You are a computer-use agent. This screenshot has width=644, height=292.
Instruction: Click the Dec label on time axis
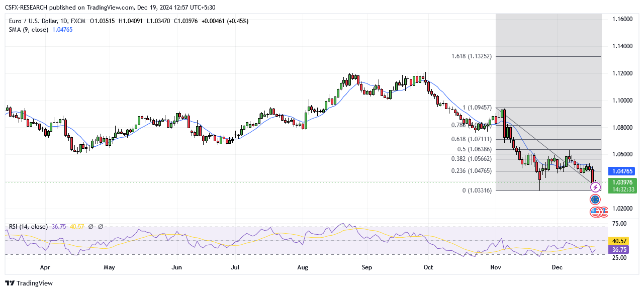(x=557, y=267)
